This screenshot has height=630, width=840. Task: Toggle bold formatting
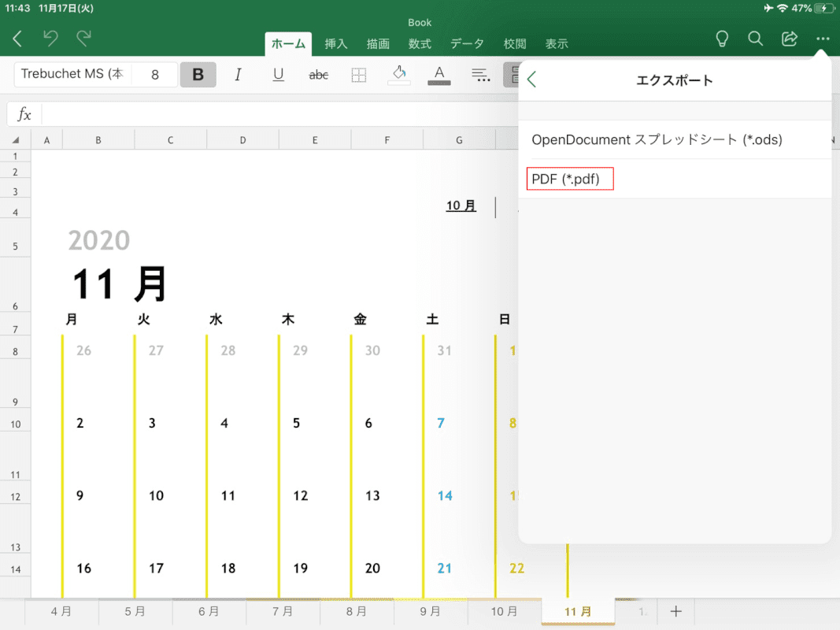(198, 75)
